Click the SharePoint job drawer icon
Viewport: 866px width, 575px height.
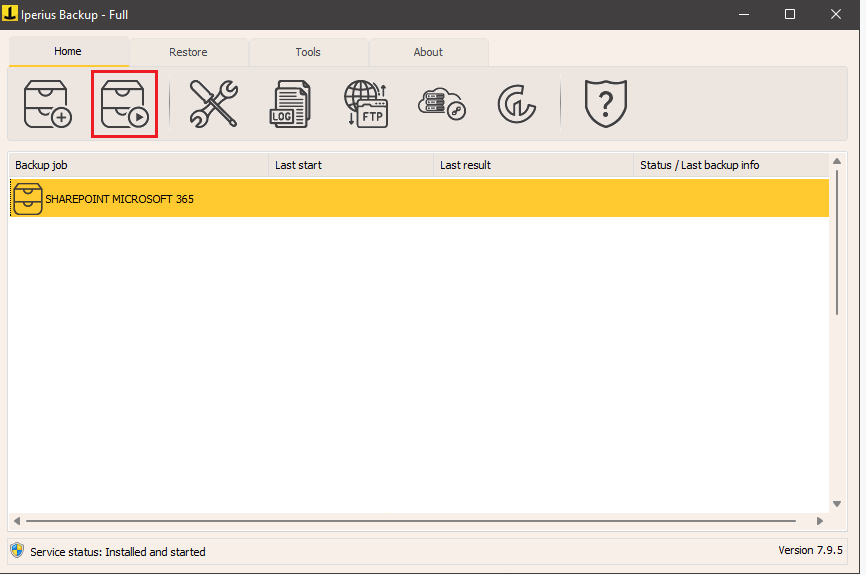tap(28, 199)
